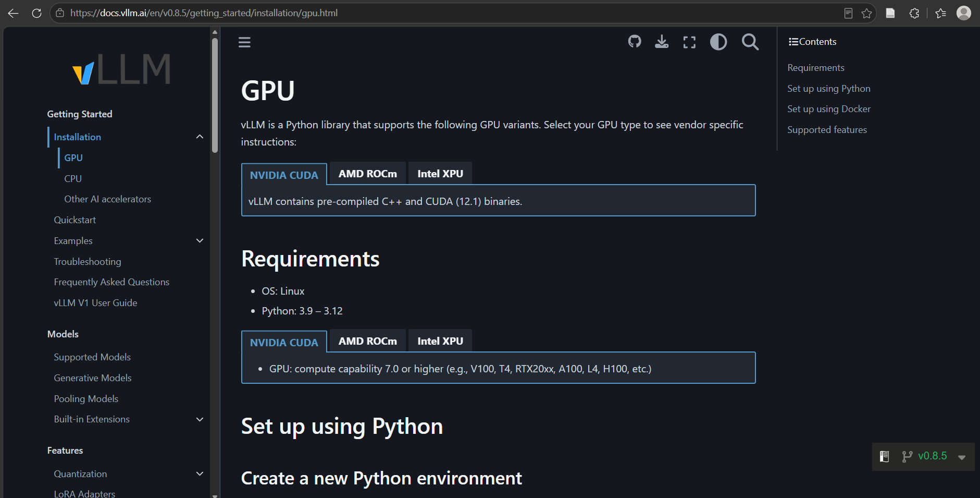This screenshot has height=498, width=980.
Task: Select Intel XPU tab under Requirements
Action: pos(440,341)
